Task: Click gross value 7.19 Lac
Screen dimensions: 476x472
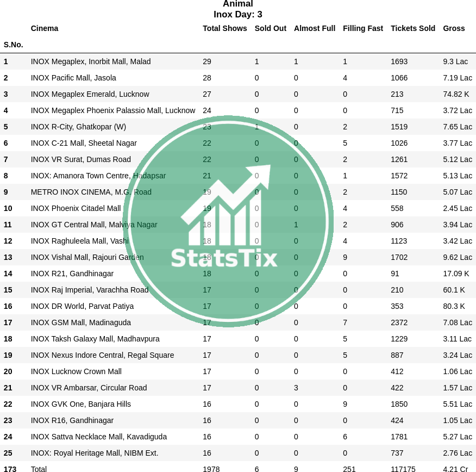Action: (x=458, y=78)
